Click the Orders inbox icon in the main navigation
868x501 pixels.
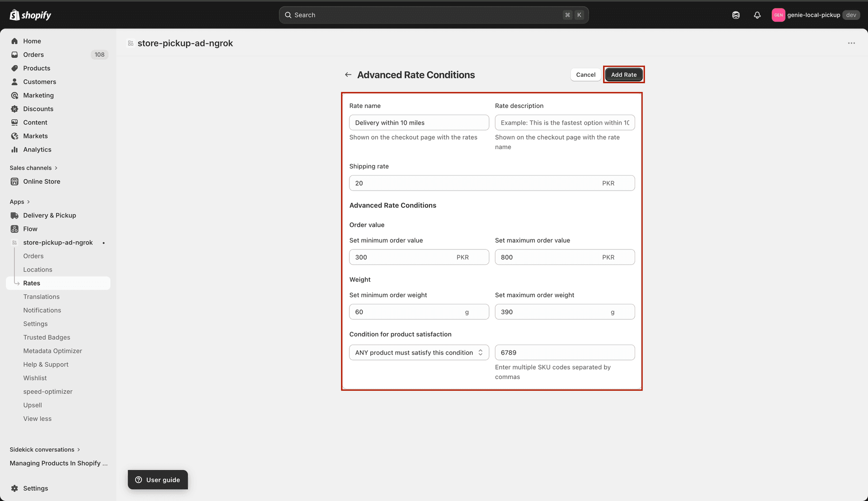pos(14,55)
